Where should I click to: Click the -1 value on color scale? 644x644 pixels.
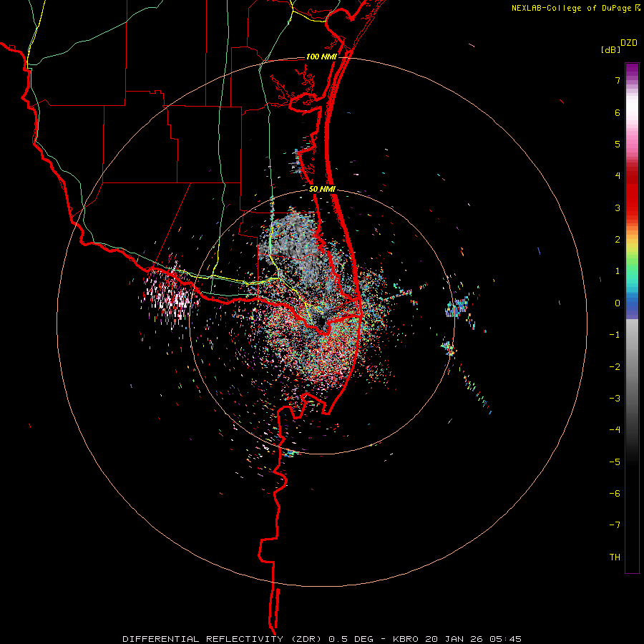615,335
